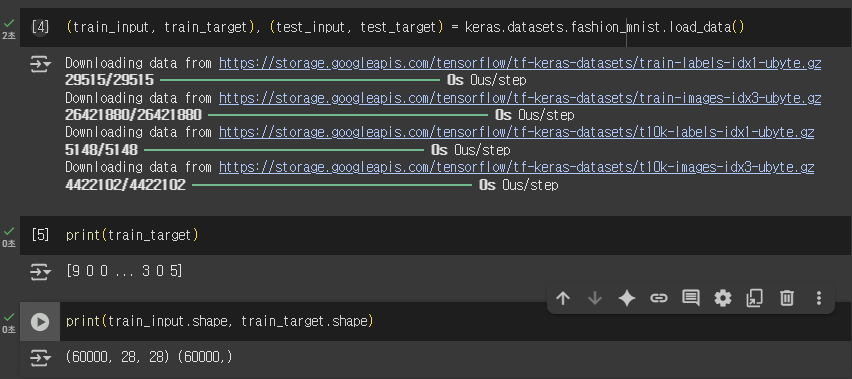The image size is (852, 379).
Task: Open more cell actions menu
Action: pyautogui.click(x=818, y=298)
